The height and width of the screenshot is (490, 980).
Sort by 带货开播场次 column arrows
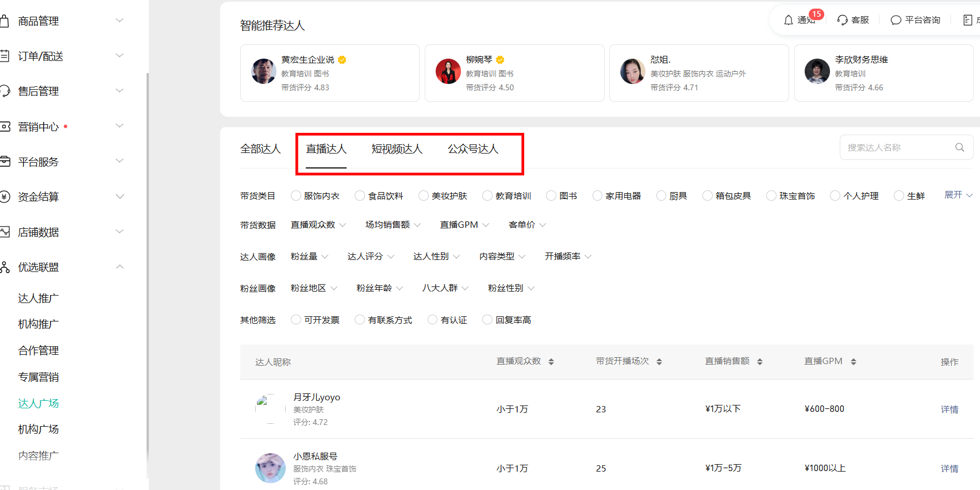659,362
